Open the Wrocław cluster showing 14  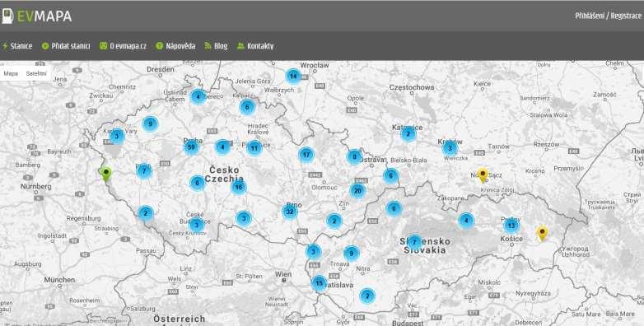coord(293,77)
